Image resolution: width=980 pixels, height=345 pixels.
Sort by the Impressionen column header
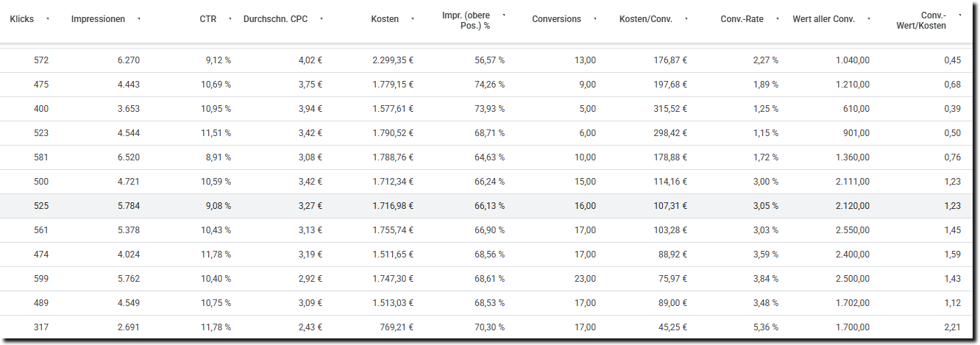[x=98, y=19]
